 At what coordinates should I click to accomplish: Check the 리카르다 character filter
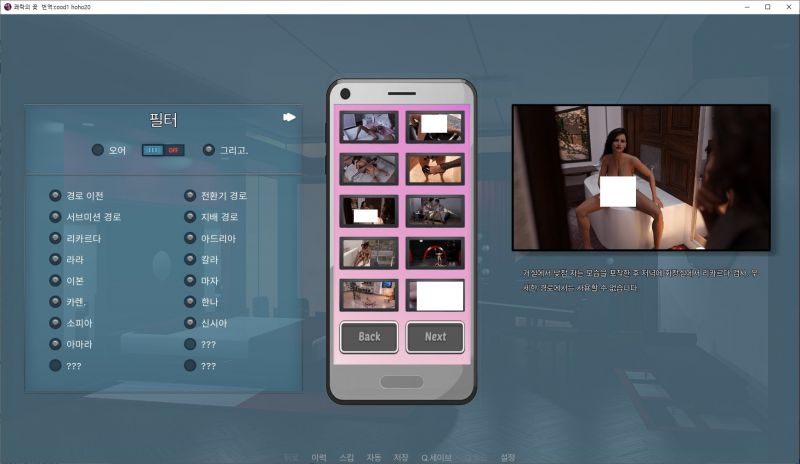[56, 238]
